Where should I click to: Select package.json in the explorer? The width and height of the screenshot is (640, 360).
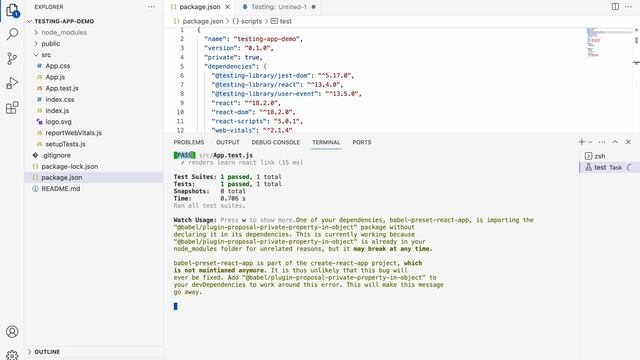click(x=62, y=178)
